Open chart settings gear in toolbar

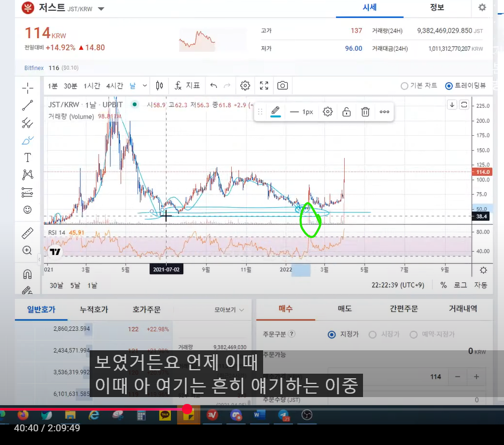tap(245, 86)
